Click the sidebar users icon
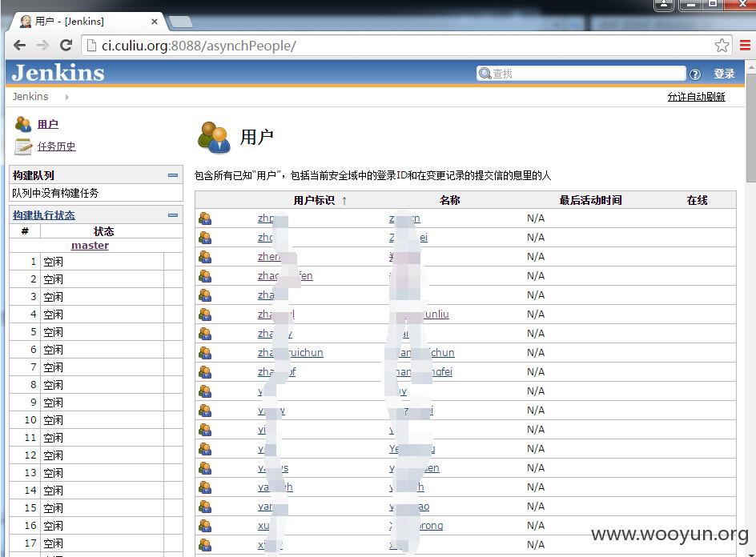The image size is (756, 557). click(x=22, y=124)
